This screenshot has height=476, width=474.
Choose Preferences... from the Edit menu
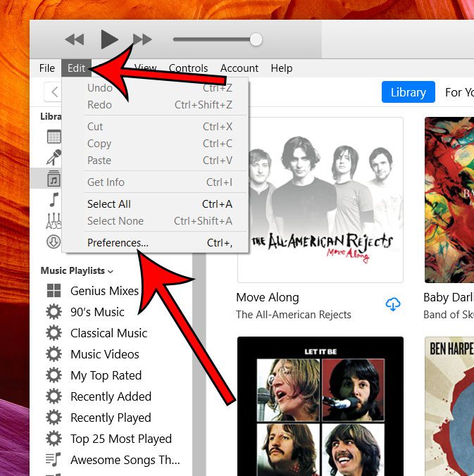coord(118,243)
